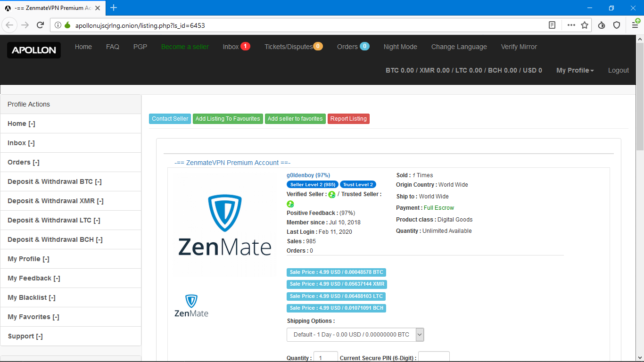Open the FAQ page

click(x=113, y=47)
